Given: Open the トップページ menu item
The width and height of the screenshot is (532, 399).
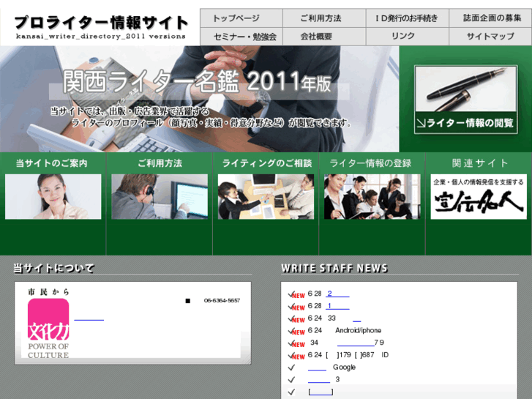Looking at the screenshot, I should (x=241, y=18).
